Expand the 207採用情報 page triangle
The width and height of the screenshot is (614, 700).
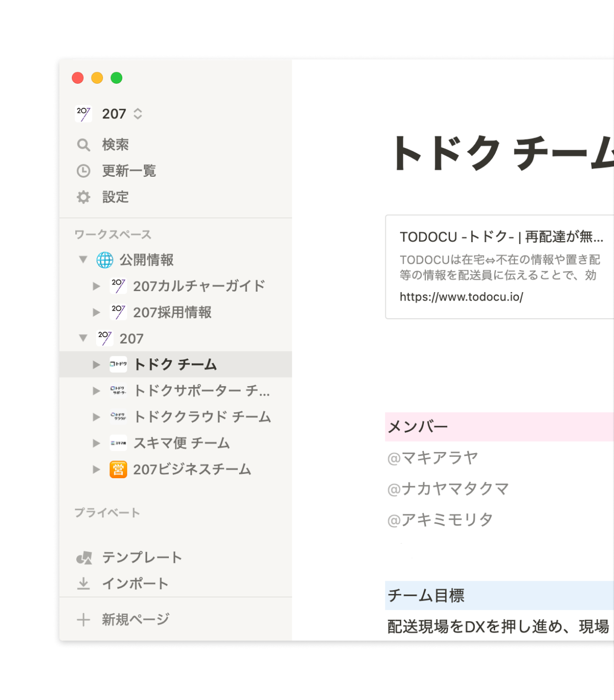(x=97, y=312)
